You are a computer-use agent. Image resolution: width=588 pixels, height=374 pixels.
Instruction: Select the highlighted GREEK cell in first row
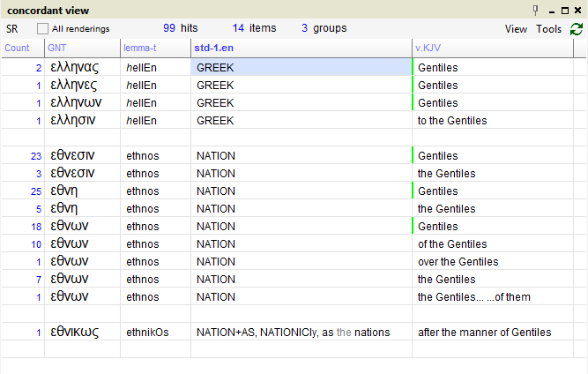(x=301, y=68)
